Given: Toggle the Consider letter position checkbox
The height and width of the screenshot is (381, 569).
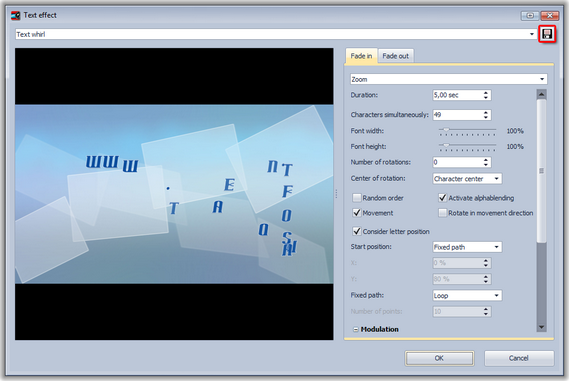Looking at the screenshot, I should tap(357, 231).
